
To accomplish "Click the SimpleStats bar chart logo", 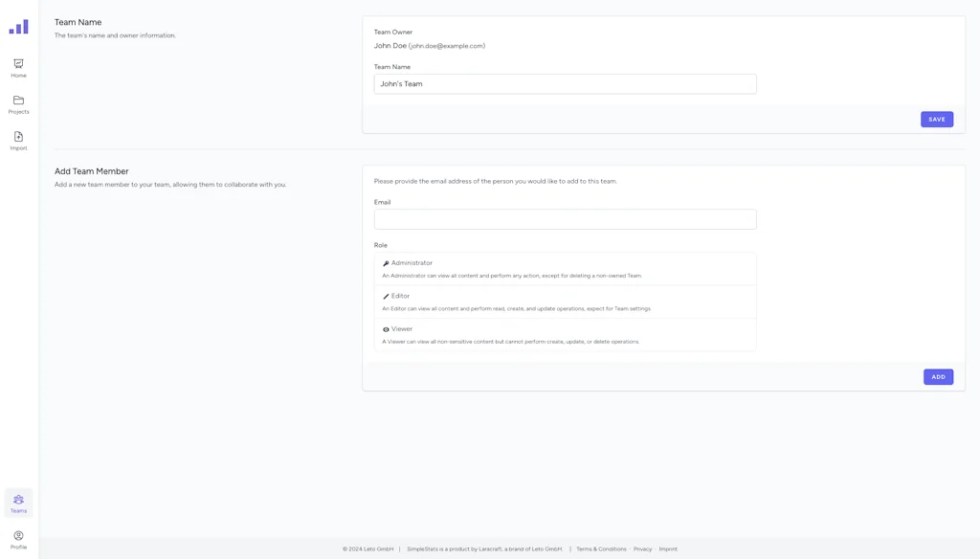I will click(19, 26).
